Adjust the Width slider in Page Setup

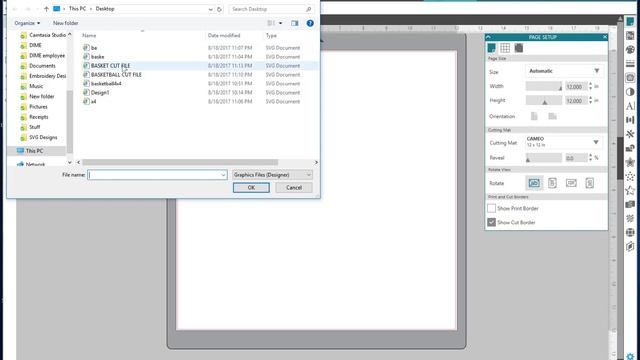(x=544, y=86)
